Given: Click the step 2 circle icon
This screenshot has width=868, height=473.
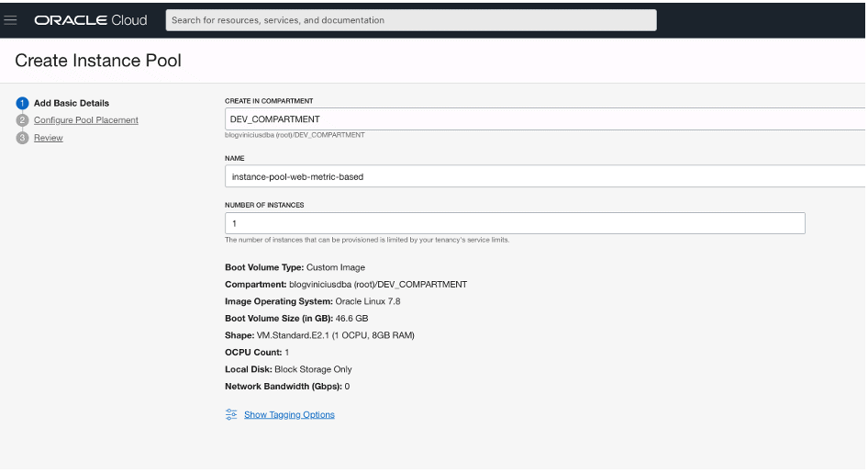Looking at the screenshot, I should click(x=22, y=120).
